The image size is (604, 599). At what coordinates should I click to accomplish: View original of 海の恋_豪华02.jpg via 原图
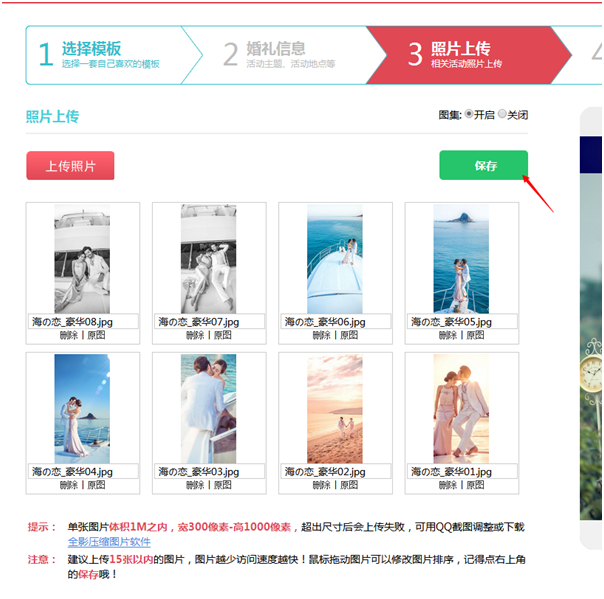point(349,485)
